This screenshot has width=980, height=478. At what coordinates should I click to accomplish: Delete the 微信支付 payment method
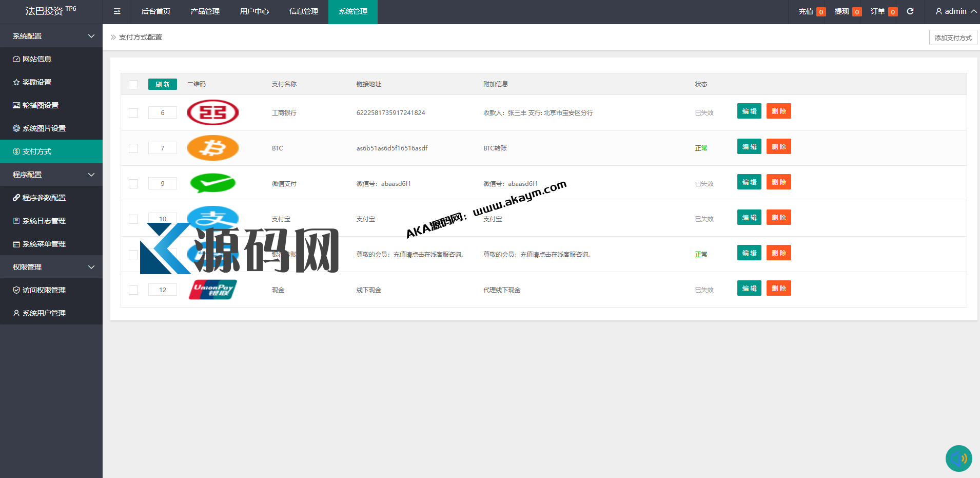click(x=778, y=182)
